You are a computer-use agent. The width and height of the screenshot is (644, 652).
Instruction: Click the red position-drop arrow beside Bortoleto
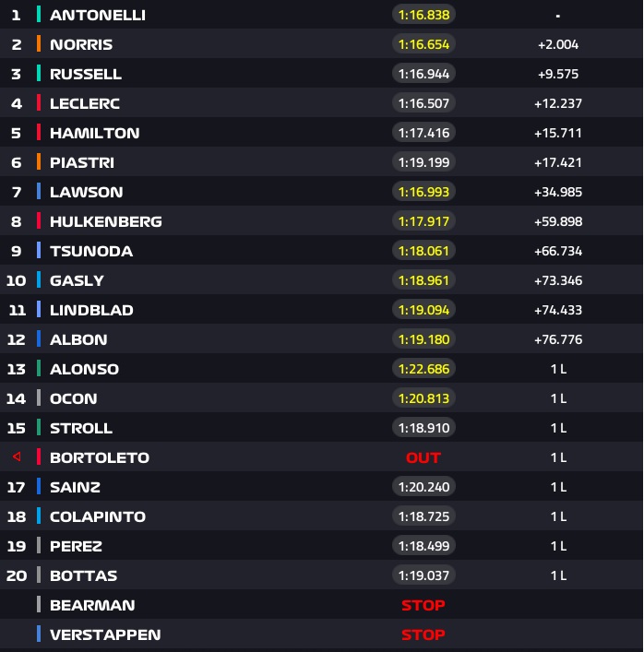click(17, 457)
